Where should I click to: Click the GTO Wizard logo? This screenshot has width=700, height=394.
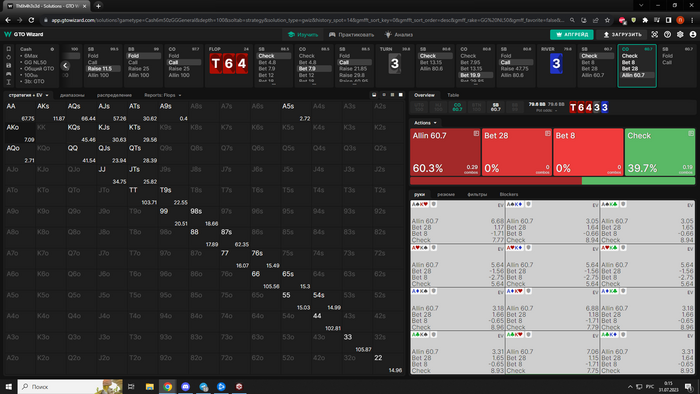24,34
